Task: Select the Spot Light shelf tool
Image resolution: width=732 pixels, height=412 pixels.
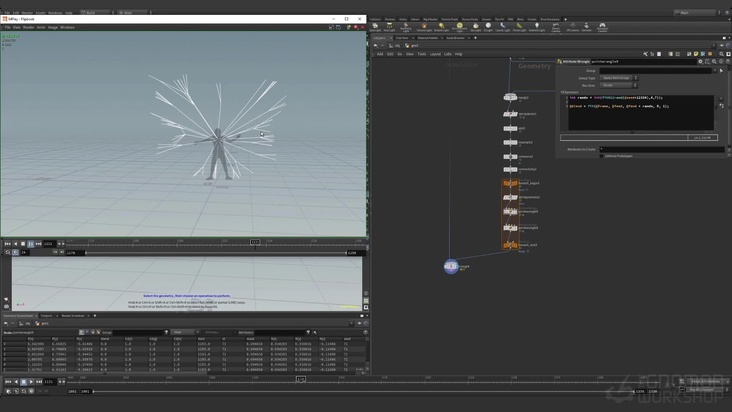Action: coord(375,27)
